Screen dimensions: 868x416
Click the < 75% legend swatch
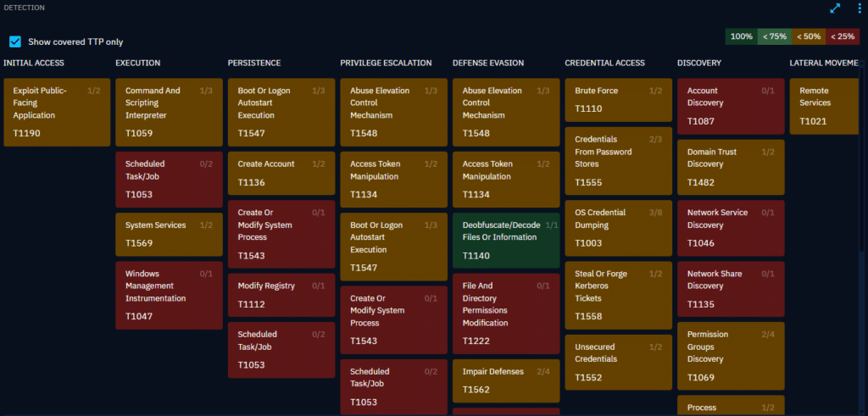tap(772, 36)
